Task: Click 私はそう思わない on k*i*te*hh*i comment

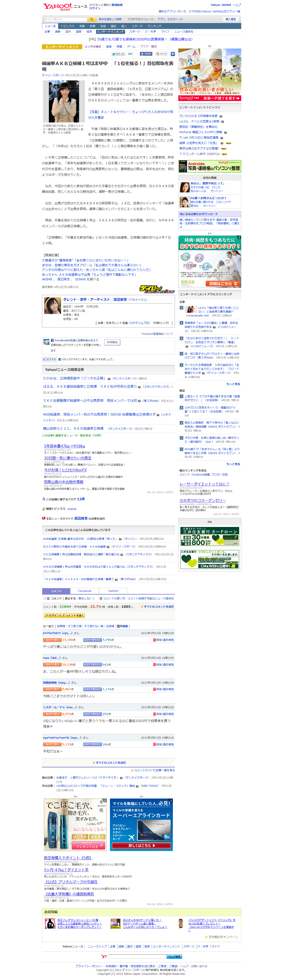Action: point(92,640)
